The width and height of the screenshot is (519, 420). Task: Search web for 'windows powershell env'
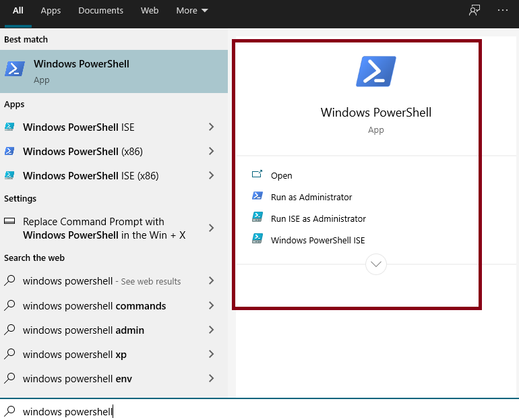coord(77,379)
